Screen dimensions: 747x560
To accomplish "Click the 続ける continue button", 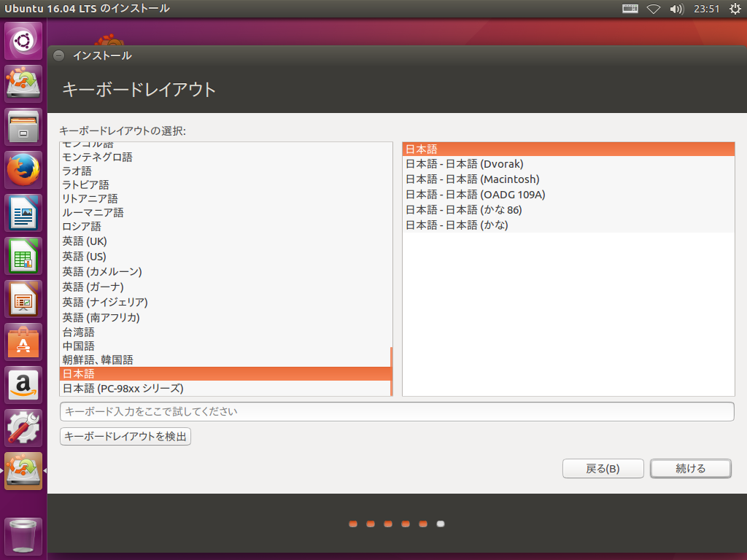I will (691, 469).
